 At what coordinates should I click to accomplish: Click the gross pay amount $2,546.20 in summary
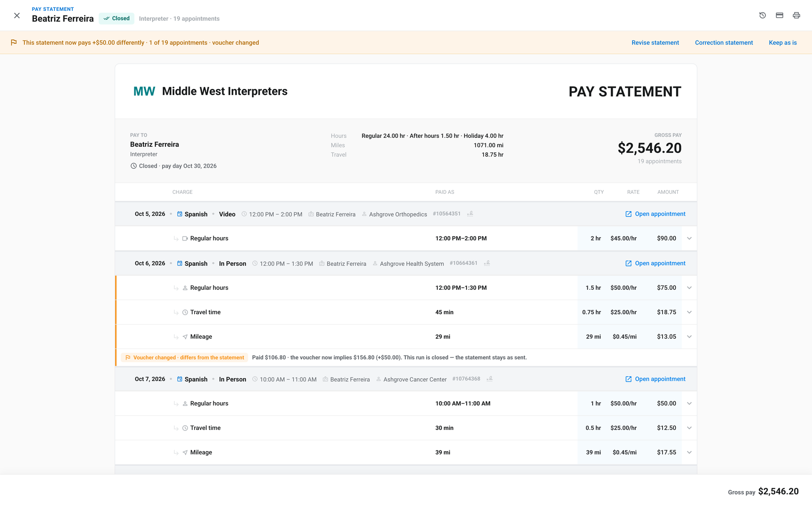pyautogui.click(x=649, y=148)
